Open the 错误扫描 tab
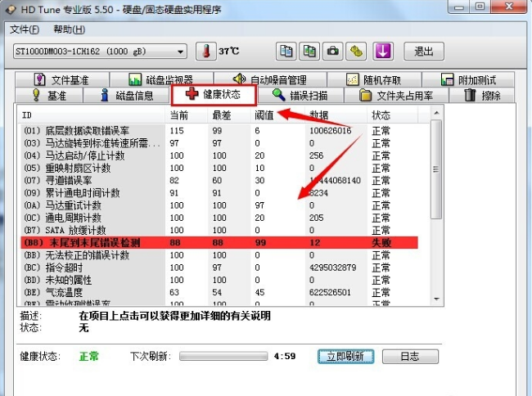Viewport: 532px width, 396px height. (x=304, y=96)
